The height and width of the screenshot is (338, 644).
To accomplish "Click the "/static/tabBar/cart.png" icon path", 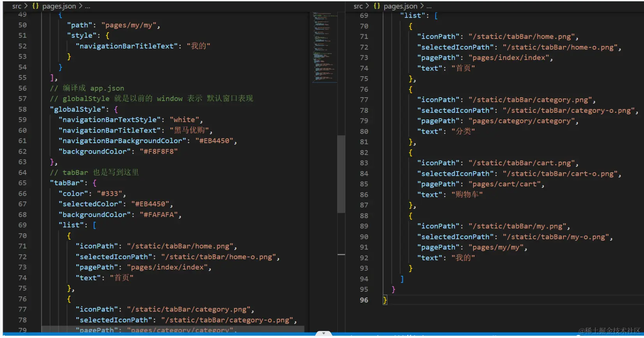I will pos(522,163).
